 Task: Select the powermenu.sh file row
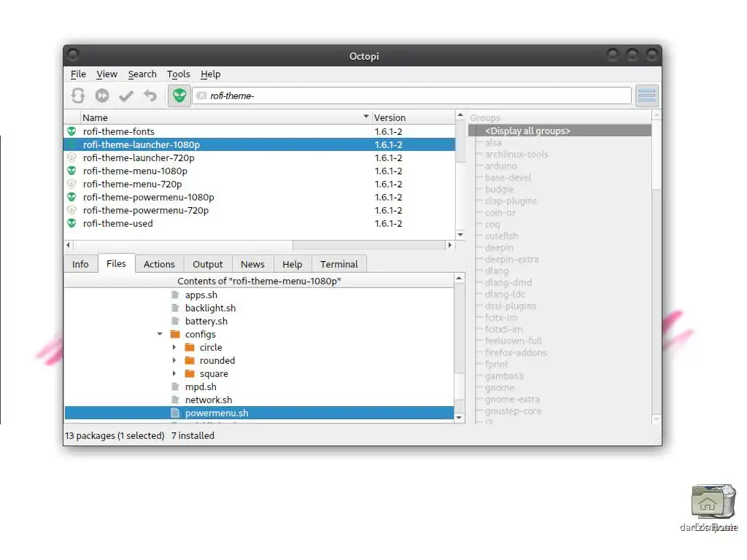coord(259,413)
